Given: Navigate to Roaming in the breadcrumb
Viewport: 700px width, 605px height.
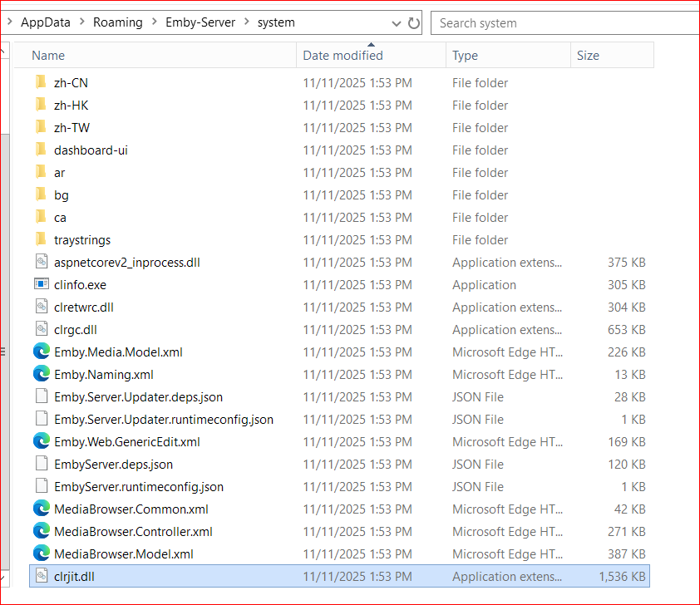Looking at the screenshot, I should pyautogui.click(x=118, y=22).
